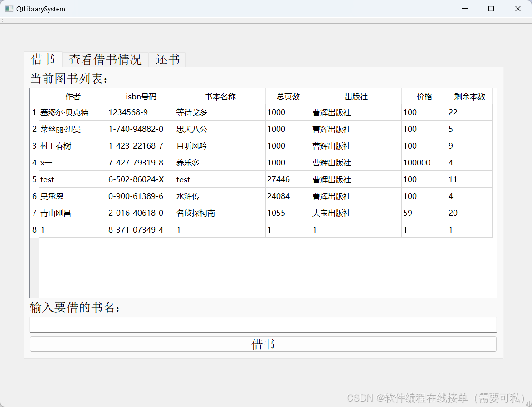Maximize the QtLibrarySystem window
The image size is (532, 407).
tap(491, 9)
